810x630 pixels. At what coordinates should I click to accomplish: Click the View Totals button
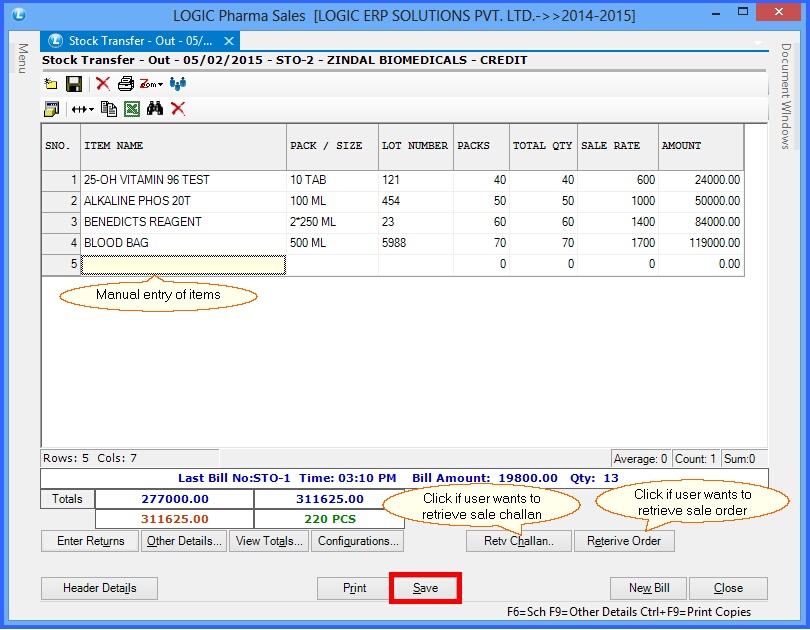(269, 541)
